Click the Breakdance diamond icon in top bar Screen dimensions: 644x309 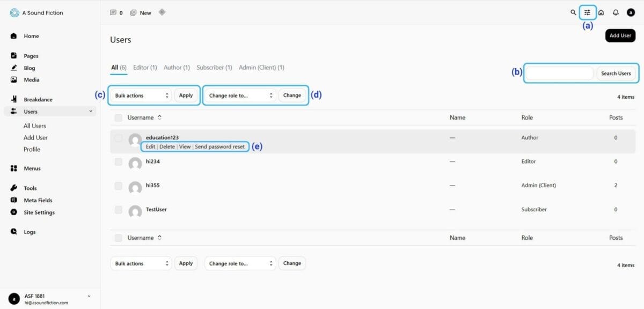[162, 12]
